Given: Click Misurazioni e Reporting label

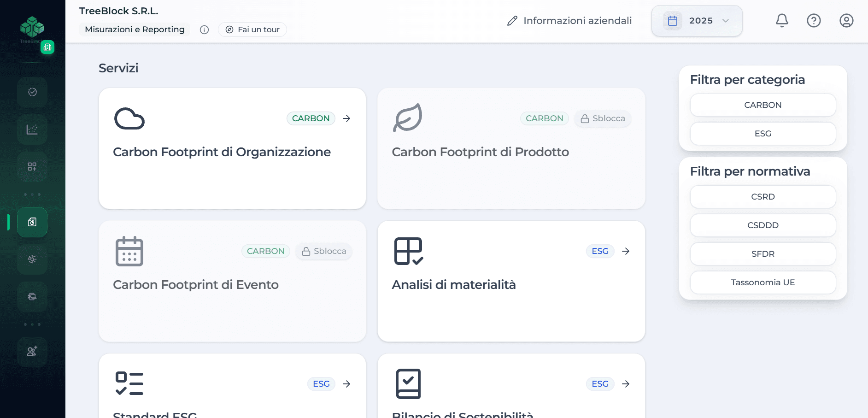Looking at the screenshot, I should [135, 29].
